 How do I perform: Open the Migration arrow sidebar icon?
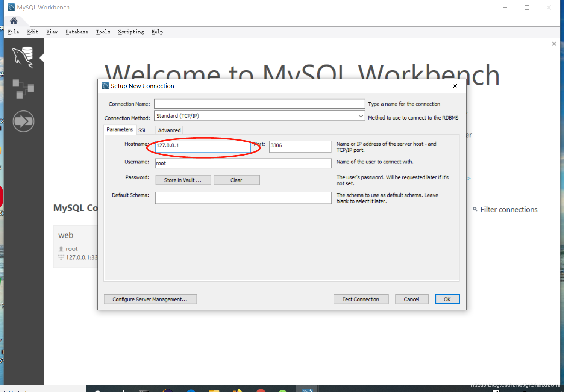pyautogui.click(x=23, y=121)
